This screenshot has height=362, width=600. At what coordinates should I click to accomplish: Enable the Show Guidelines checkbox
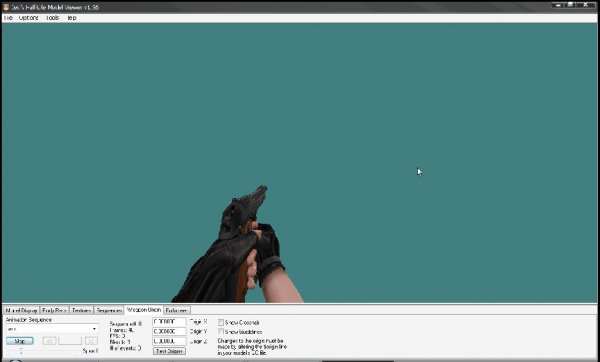point(221,332)
